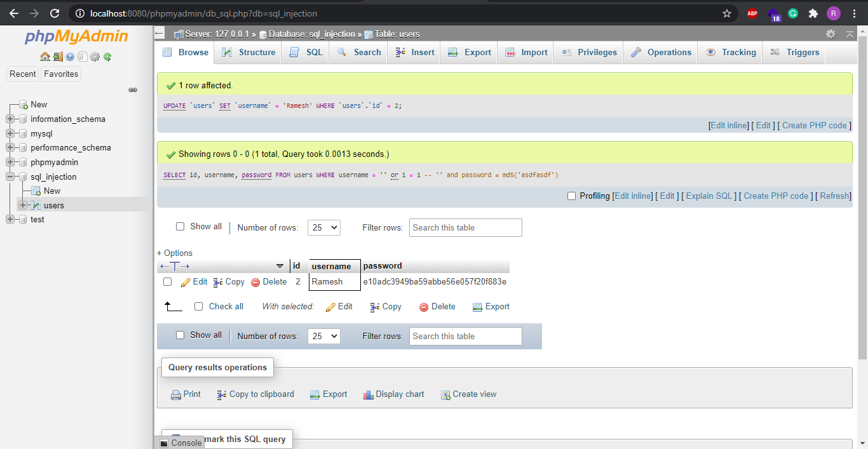The width and height of the screenshot is (868, 449).
Task: Click the Refresh link for the query
Action: tap(834, 196)
